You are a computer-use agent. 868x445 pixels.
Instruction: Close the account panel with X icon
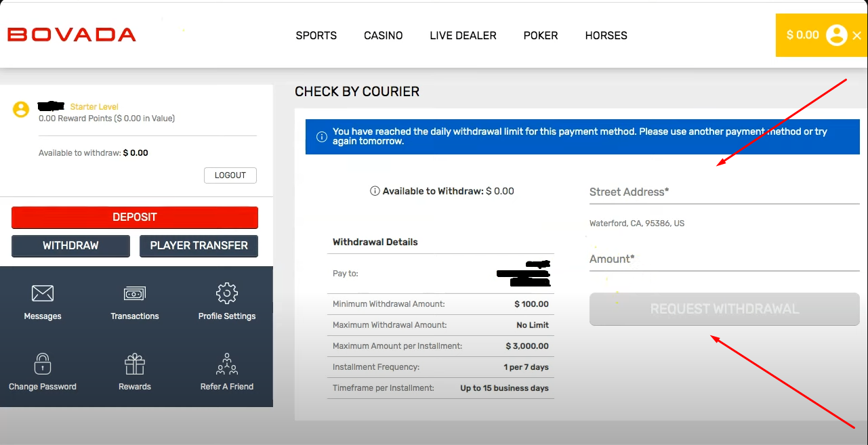856,36
